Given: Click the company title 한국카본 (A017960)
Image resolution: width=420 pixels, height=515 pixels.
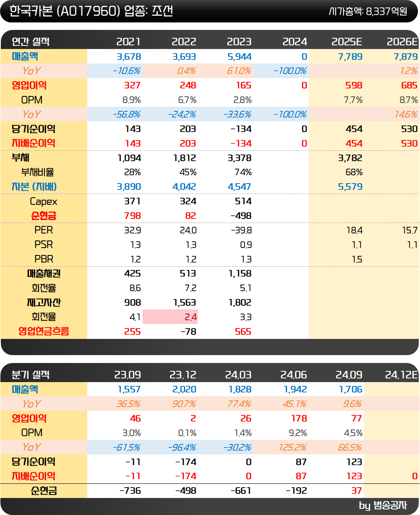Looking at the screenshot, I should coord(65,11).
